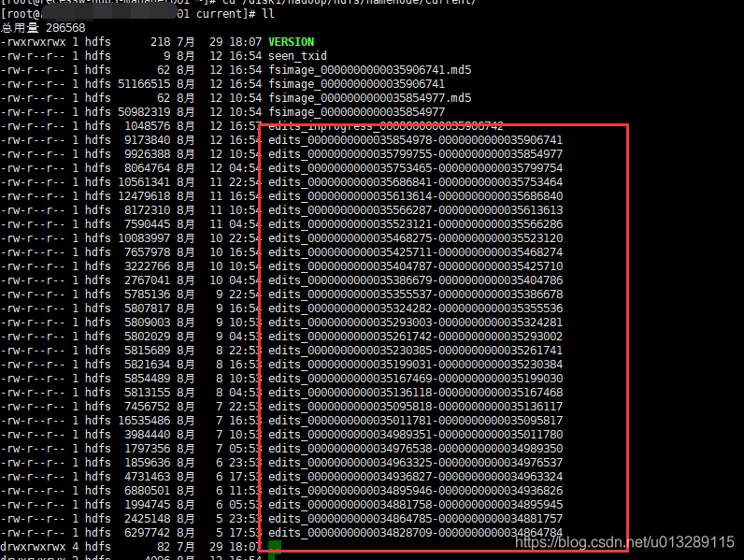Click the file size 2767041
The width and height of the screenshot is (744, 560).
147,280
